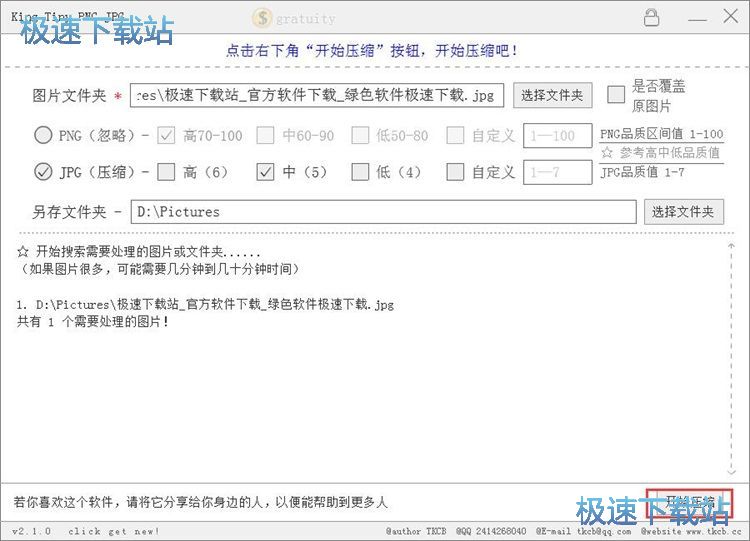Click 选择文件夹 button for 另存文件夹
The width and height of the screenshot is (750, 541).
click(684, 212)
